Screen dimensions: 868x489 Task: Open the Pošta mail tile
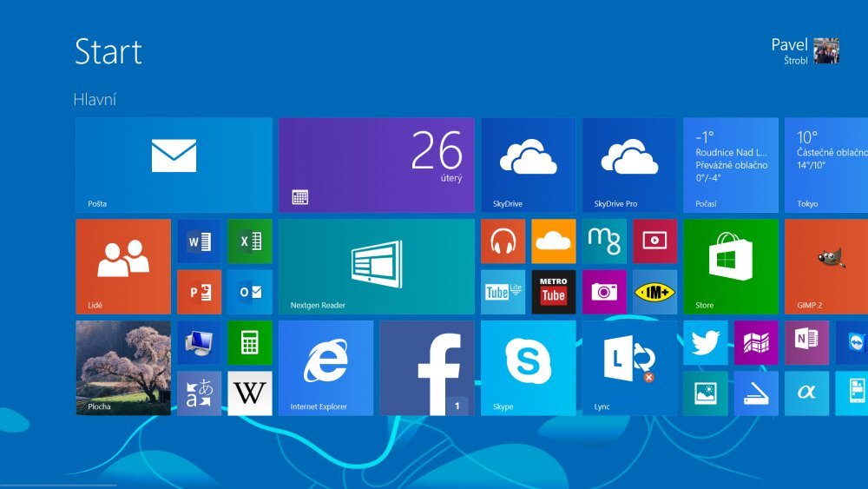pyautogui.click(x=174, y=165)
